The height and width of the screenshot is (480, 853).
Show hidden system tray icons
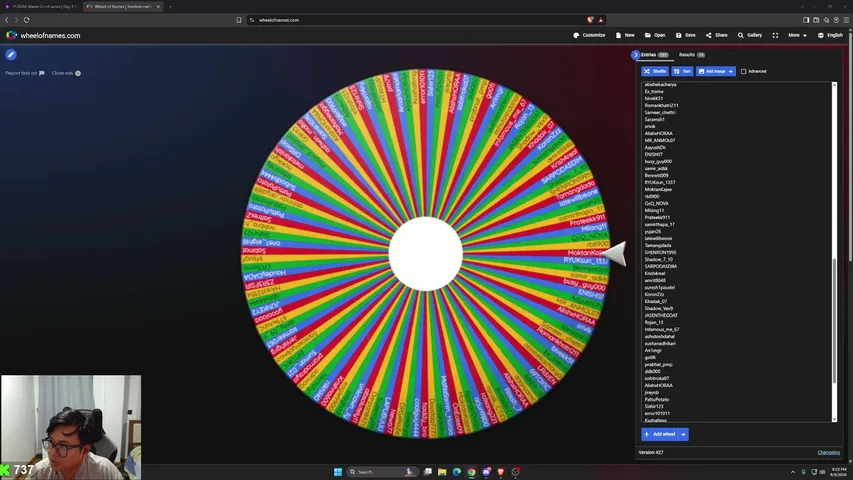[793, 472]
